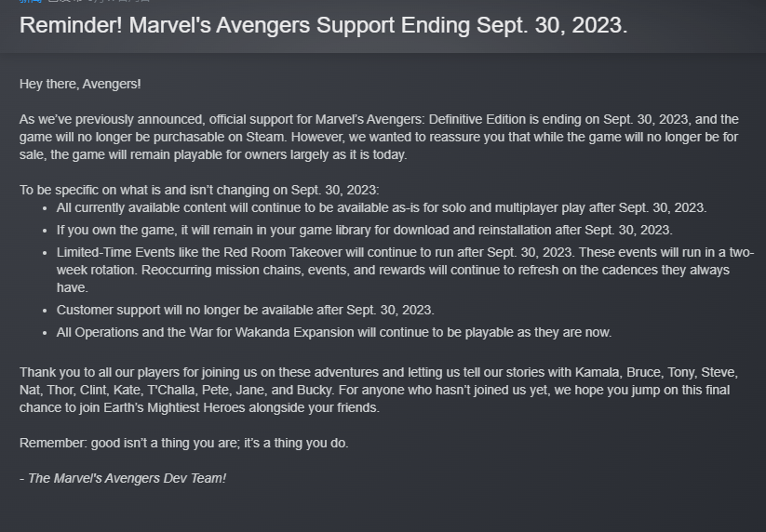Screen dimensions: 766x532
Task: Click the bullet about 'Limited-Time Events like the Red Room Takeover'
Action: (x=406, y=270)
